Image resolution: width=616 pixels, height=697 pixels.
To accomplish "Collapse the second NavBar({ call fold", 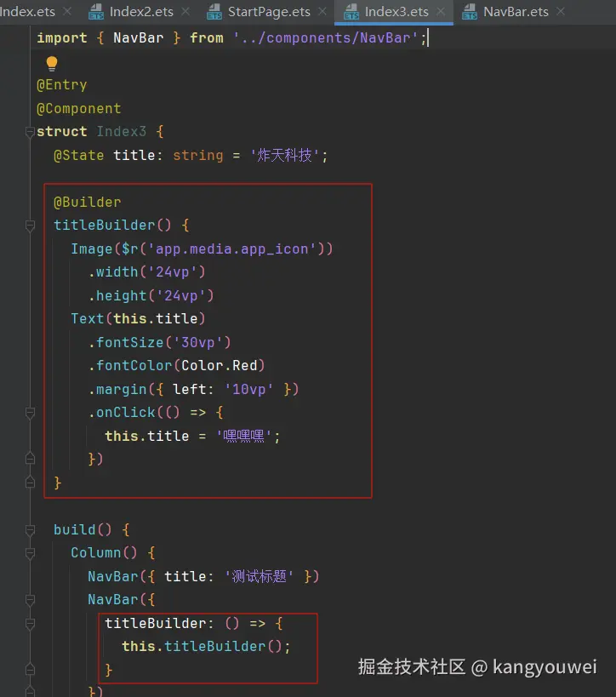I will [30, 601].
